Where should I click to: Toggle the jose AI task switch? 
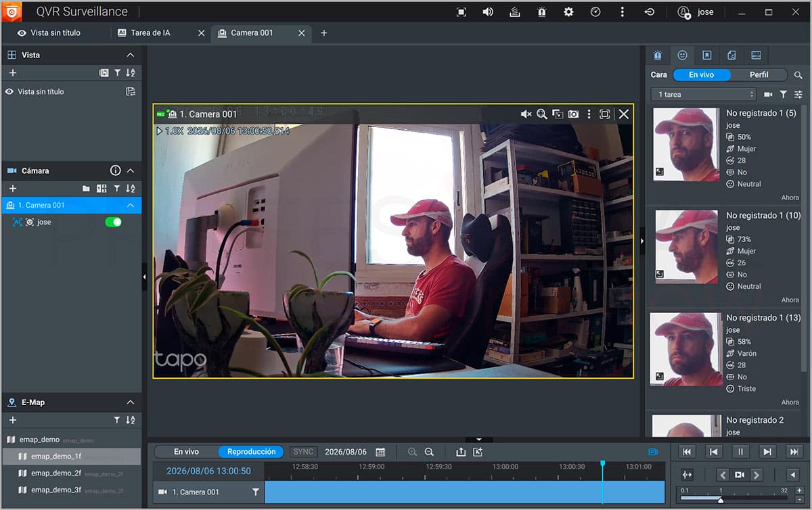click(x=113, y=222)
